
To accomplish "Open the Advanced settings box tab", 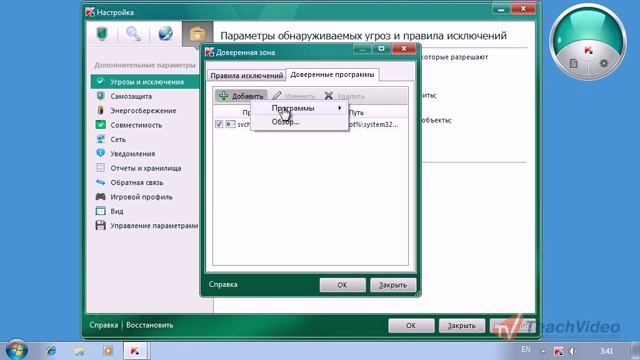I will (197, 34).
